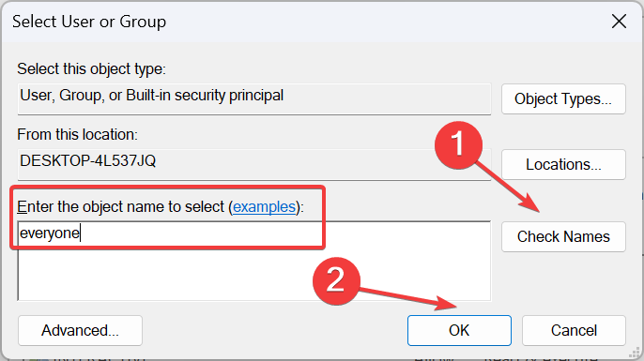
Task: Click the red circle numbered 1
Action: pyautogui.click(x=458, y=145)
